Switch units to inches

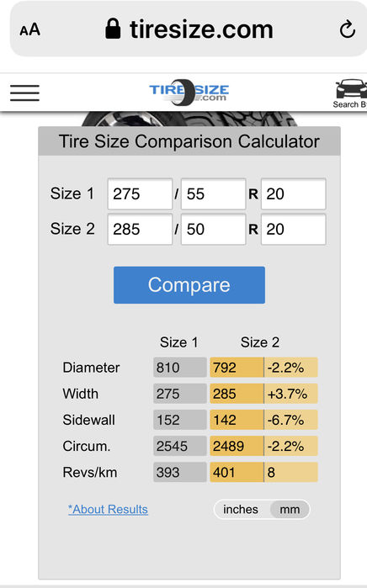[241, 509]
